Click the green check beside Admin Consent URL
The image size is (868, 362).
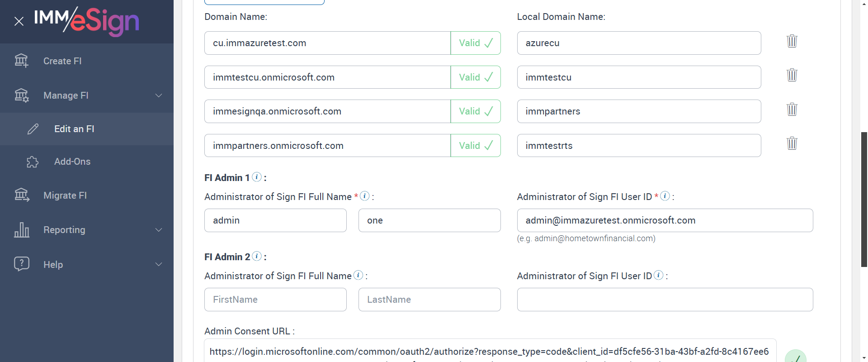(795, 357)
